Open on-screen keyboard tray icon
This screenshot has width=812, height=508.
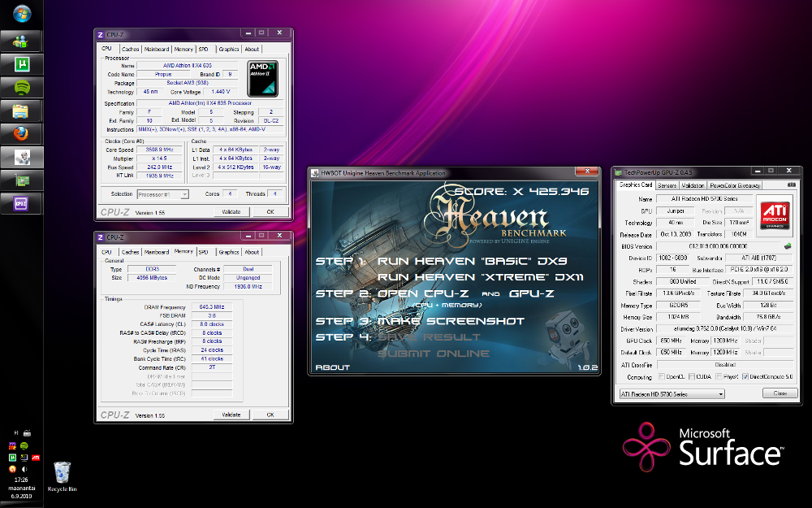pos(27,433)
